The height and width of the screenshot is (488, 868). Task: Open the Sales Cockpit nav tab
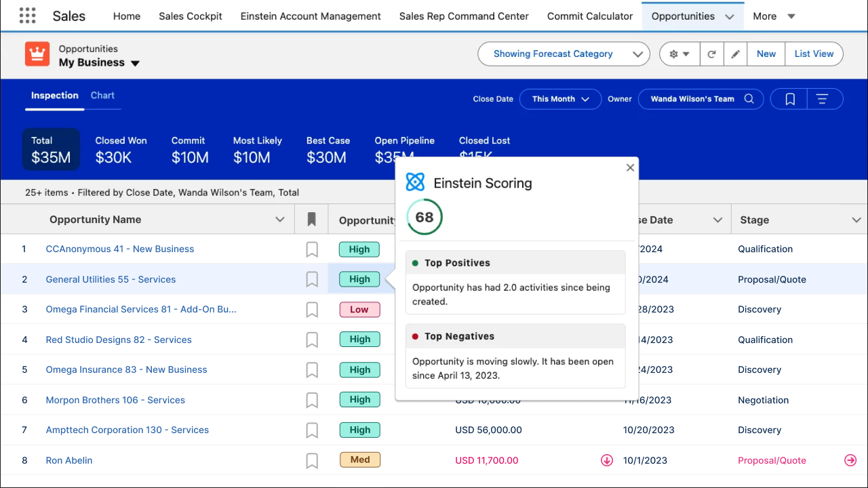click(x=191, y=16)
